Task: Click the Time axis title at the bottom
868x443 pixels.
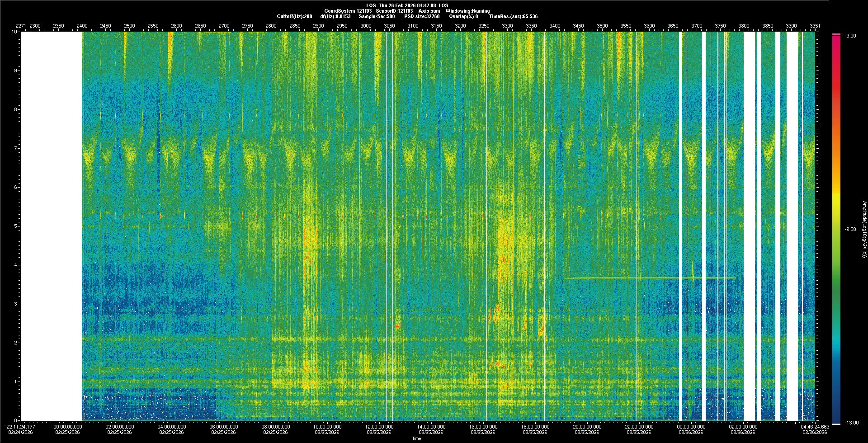Action: pos(416,438)
